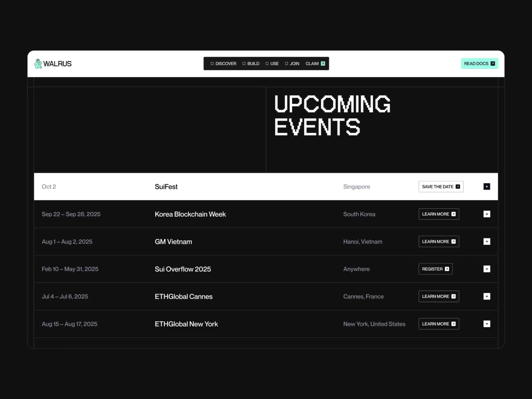Viewport: 532px width, 399px height.
Task: Click LEARN MORE for GM Vietnam
Action: click(x=439, y=241)
